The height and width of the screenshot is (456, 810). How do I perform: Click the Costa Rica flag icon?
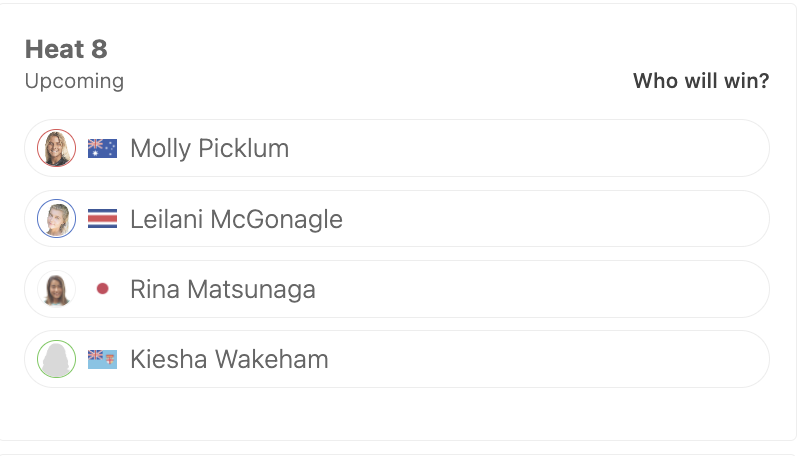point(102,218)
